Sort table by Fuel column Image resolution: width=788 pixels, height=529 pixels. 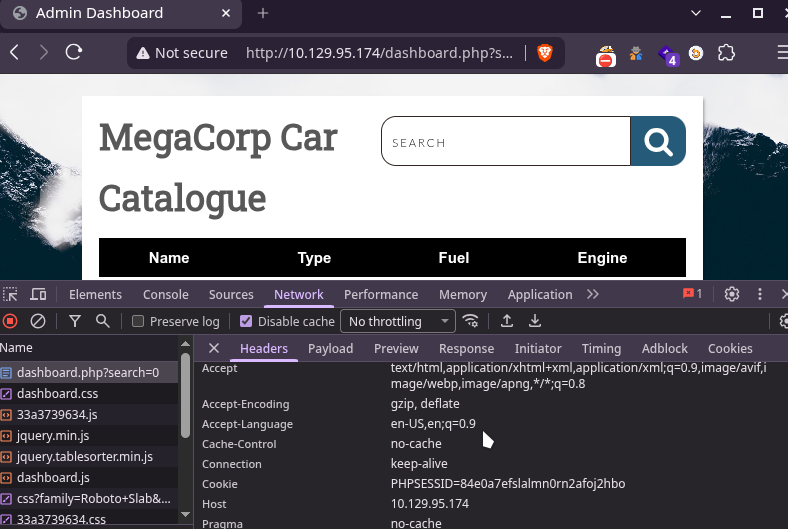tap(454, 258)
